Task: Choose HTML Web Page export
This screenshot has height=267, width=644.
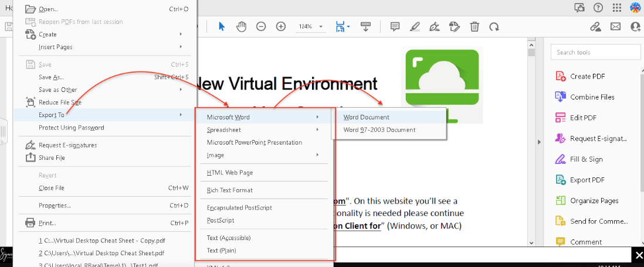Action: pos(230,173)
